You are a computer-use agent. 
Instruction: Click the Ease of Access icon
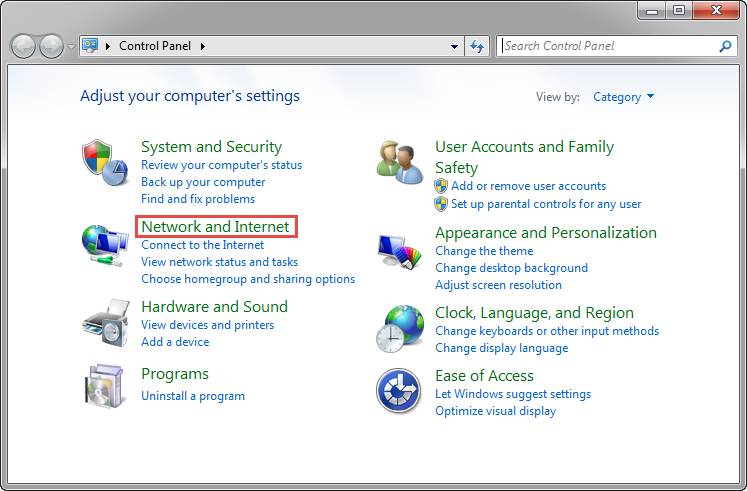pyautogui.click(x=399, y=391)
